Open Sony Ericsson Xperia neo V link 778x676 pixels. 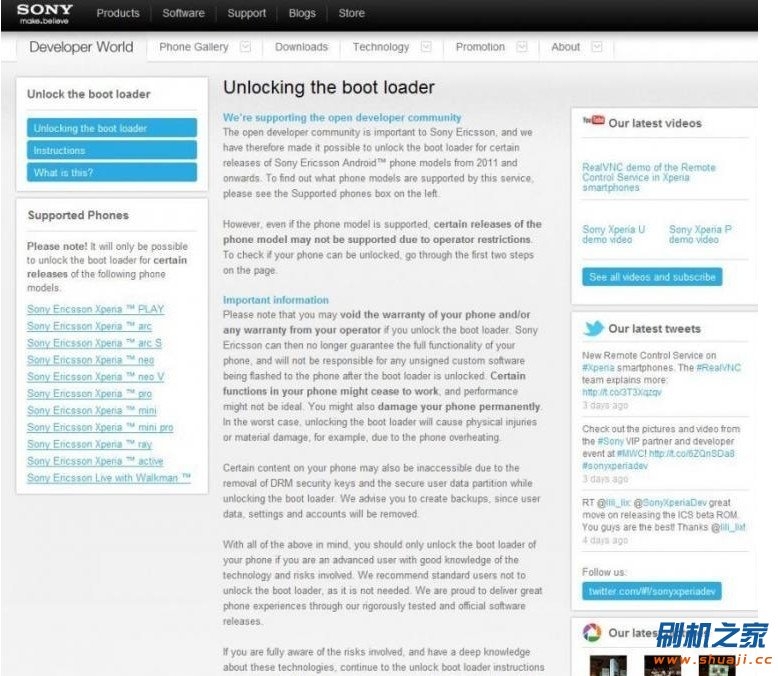tap(95, 377)
